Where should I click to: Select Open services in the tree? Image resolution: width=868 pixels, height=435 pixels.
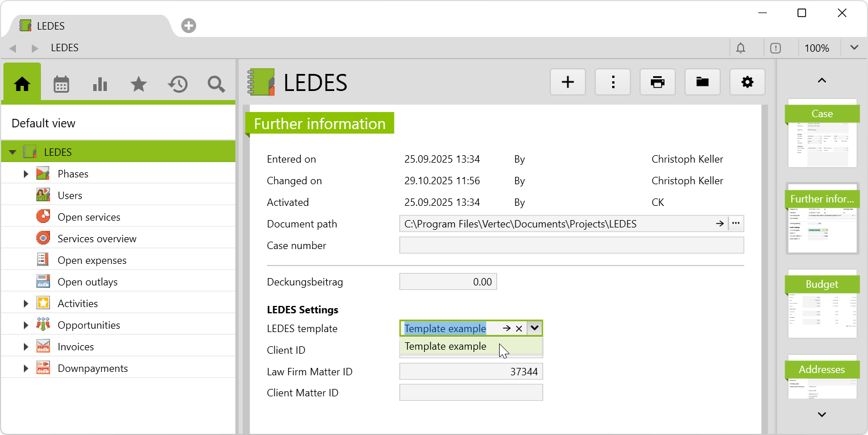[89, 217]
